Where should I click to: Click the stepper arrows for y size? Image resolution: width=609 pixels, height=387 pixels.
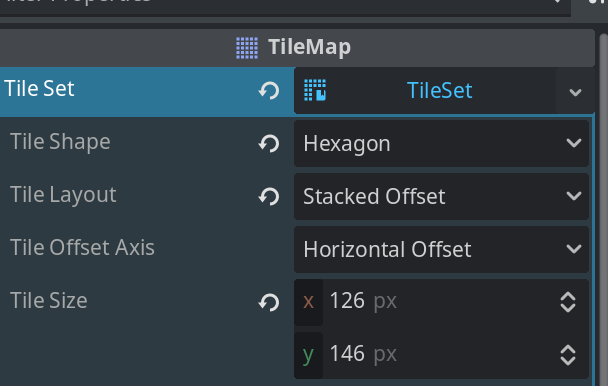(x=568, y=355)
